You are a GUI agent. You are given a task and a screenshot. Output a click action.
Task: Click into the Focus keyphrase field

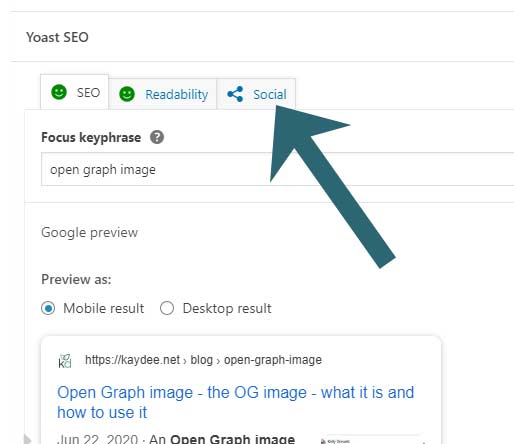pos(277,169)
